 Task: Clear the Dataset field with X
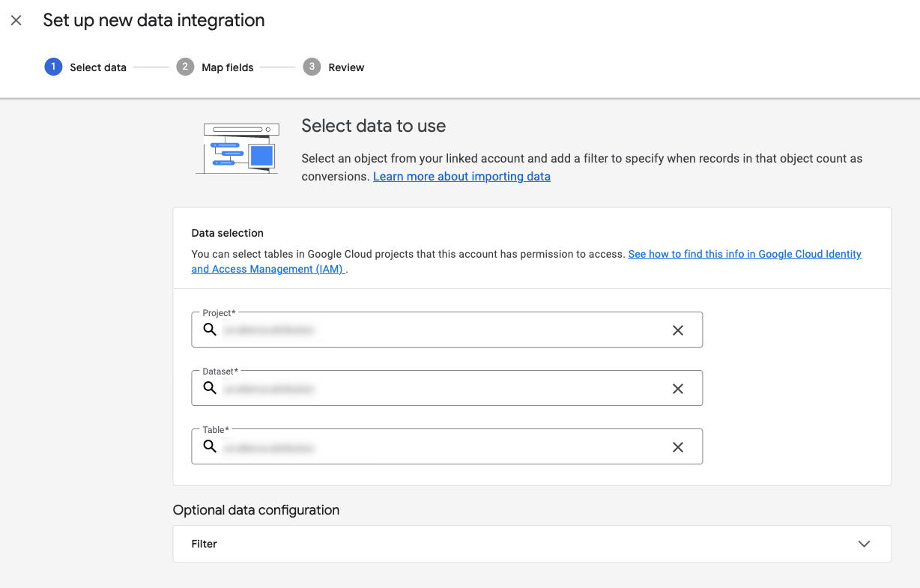pyautogui.click(x=678, y=389)
